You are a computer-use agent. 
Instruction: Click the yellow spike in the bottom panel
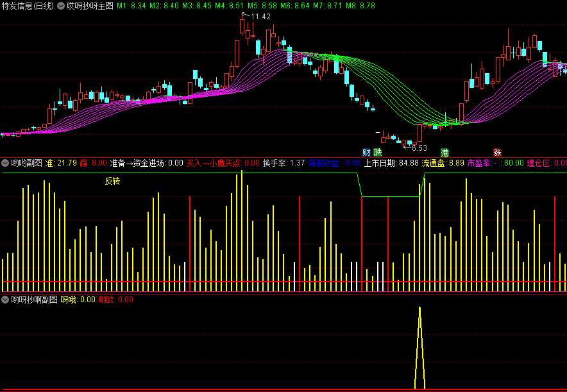pos(419,348)
